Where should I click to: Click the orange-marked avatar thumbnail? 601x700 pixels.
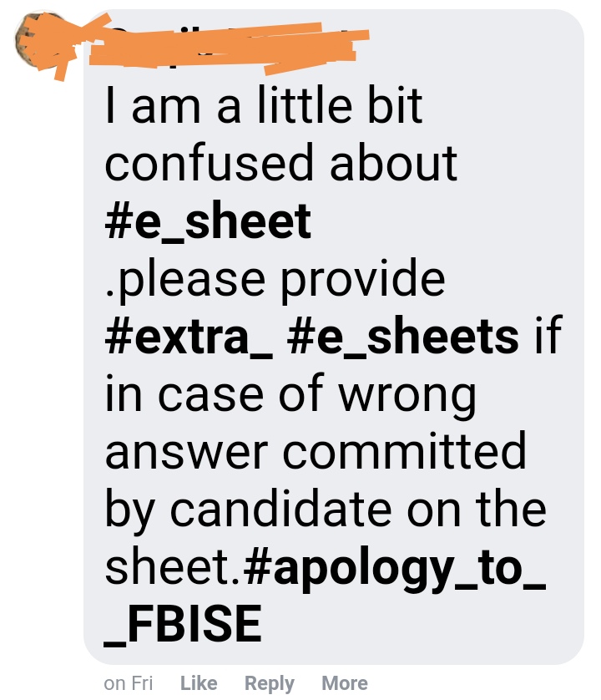pyautogui.click(x=38, y=38)
